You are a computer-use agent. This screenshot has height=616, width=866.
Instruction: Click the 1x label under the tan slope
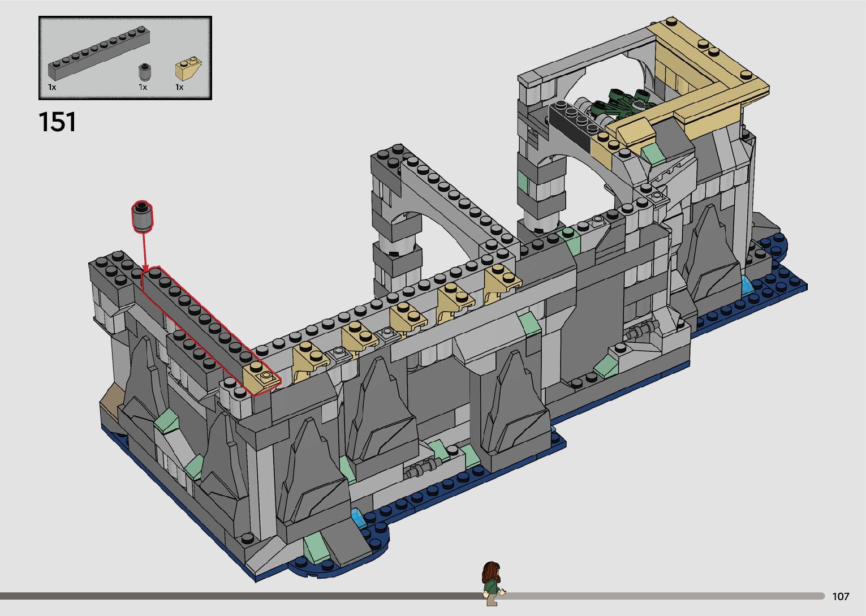179,87
